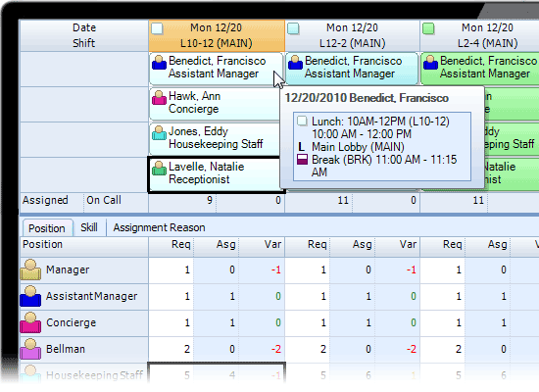Select the Mon 12/20 L10-12 (MAIN) column header
Screen dimensions: 539x392
(x=217, y=35)
